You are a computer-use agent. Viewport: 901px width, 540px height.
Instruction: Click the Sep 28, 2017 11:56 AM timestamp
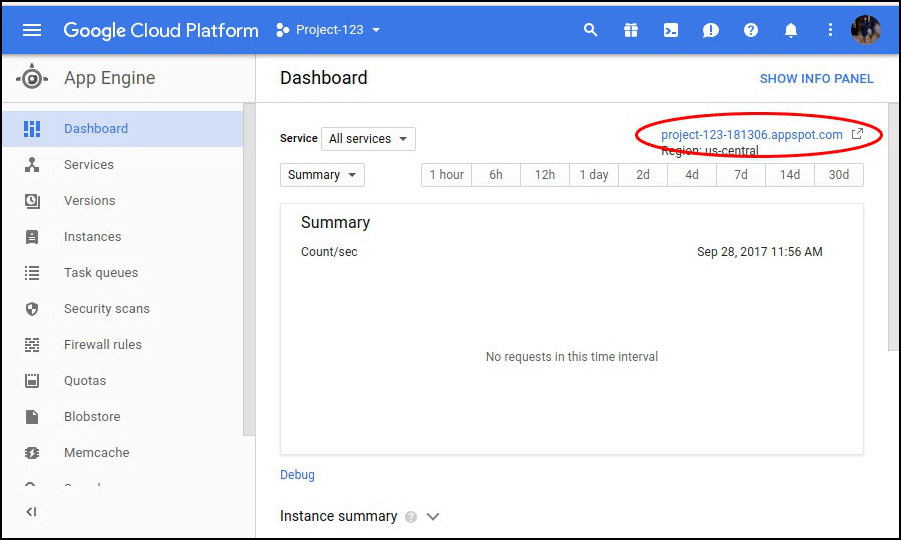click(x=760, y=252)
